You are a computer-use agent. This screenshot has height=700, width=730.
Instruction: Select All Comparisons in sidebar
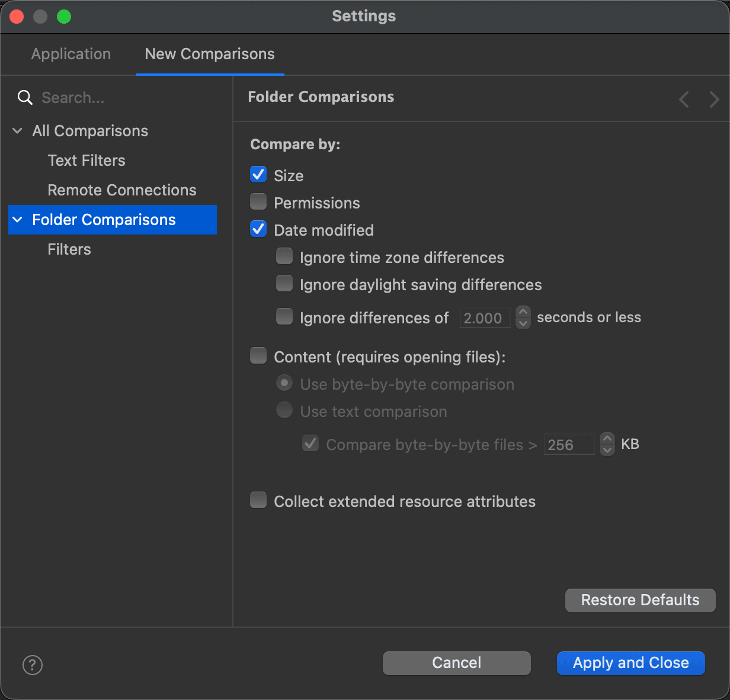(90, 131)
